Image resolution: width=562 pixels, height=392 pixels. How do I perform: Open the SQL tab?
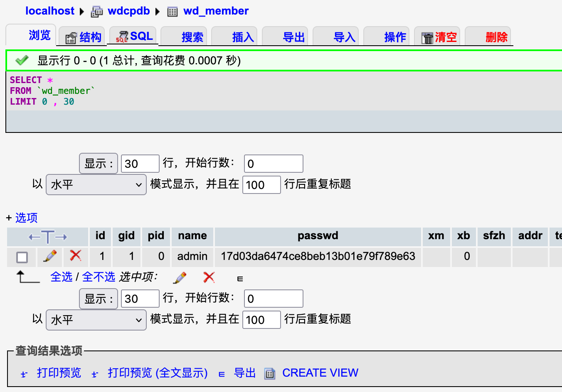pyautogui.click(x=134, y=37)
